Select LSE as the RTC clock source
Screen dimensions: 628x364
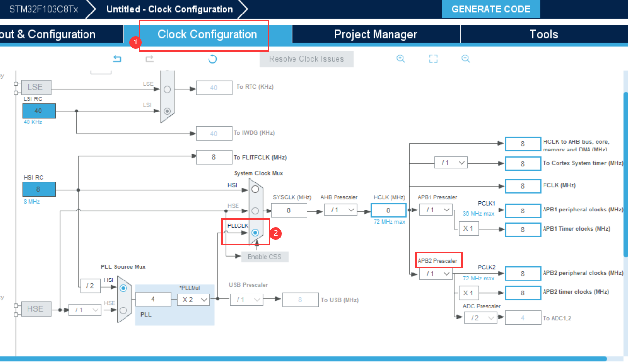[x=167, y=89]
